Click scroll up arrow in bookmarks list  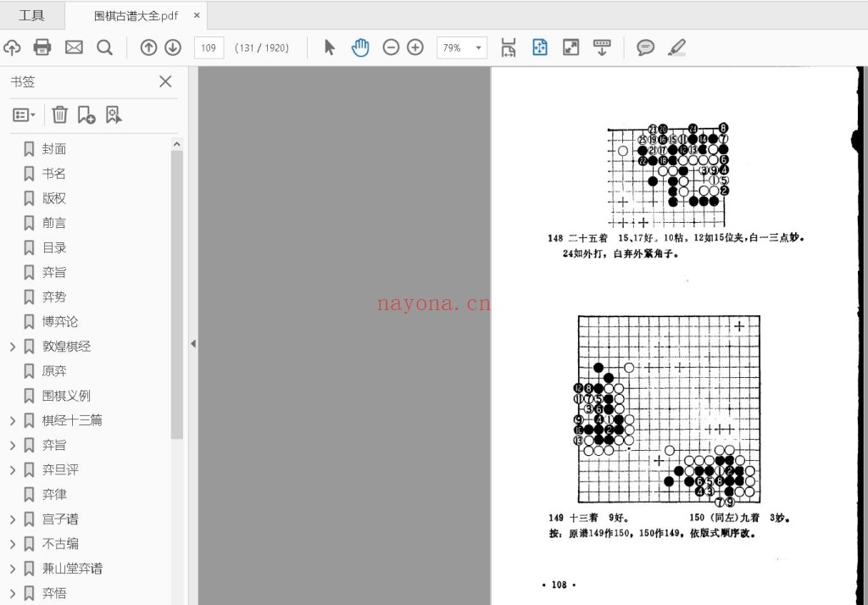177,144
